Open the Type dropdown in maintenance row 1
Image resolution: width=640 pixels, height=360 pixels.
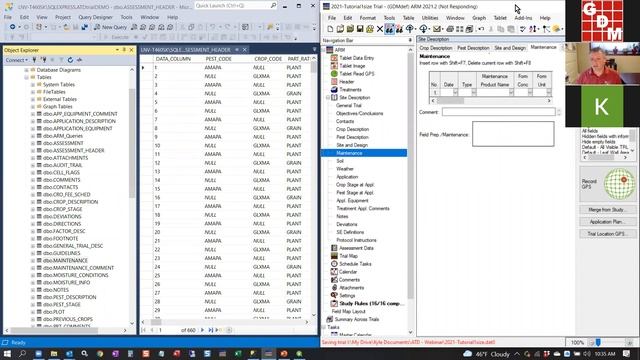(x=473, y=93)
